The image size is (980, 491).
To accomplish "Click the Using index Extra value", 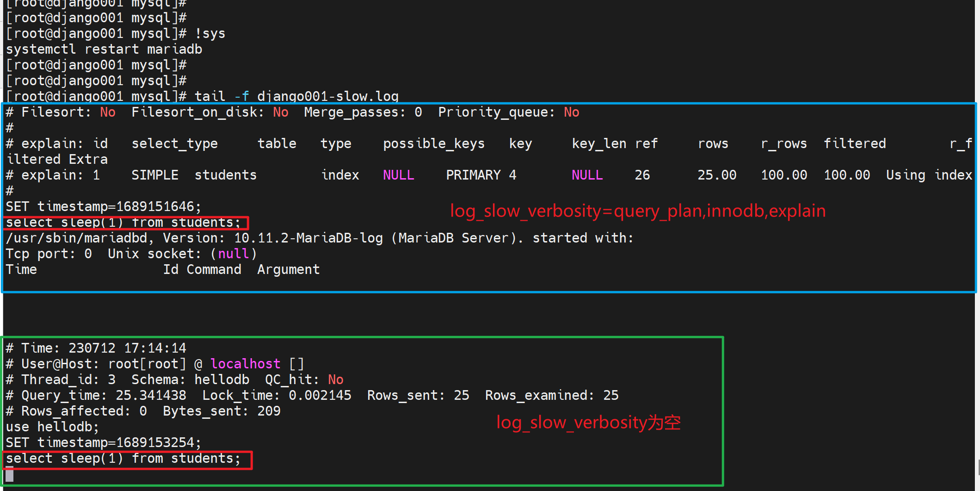I will pyautogui.click(x=929, y=175).
